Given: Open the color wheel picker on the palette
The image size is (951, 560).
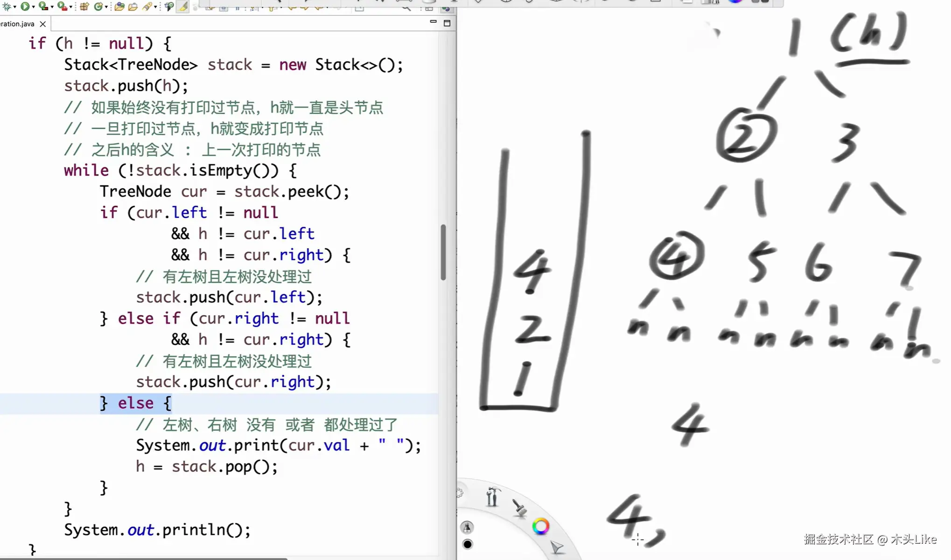Looking at the screenshot, I should tap(541, 526).
